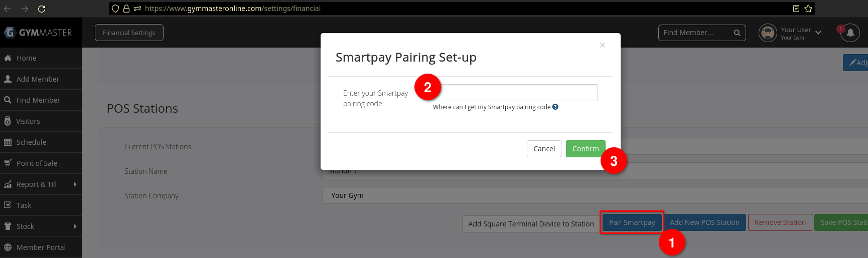Screen dimensions: 868x258
Task: Expand the Stock submenu arrow
Action: click(x=75, y=226)
